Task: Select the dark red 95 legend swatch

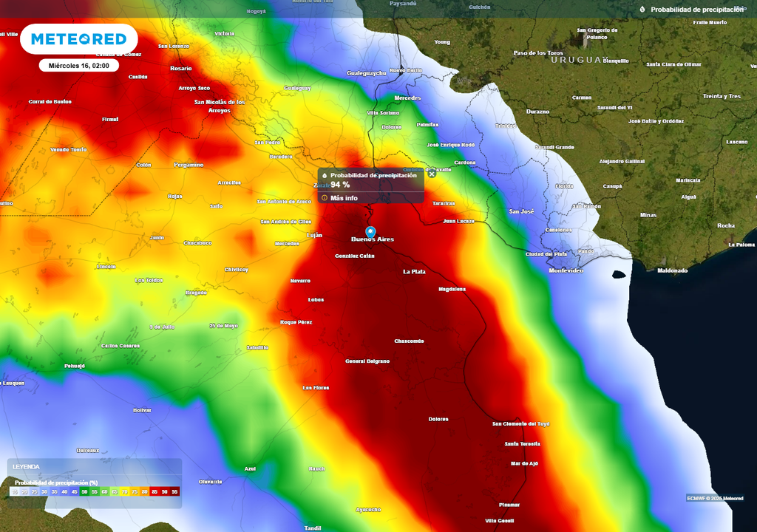Action: [173, 491]
